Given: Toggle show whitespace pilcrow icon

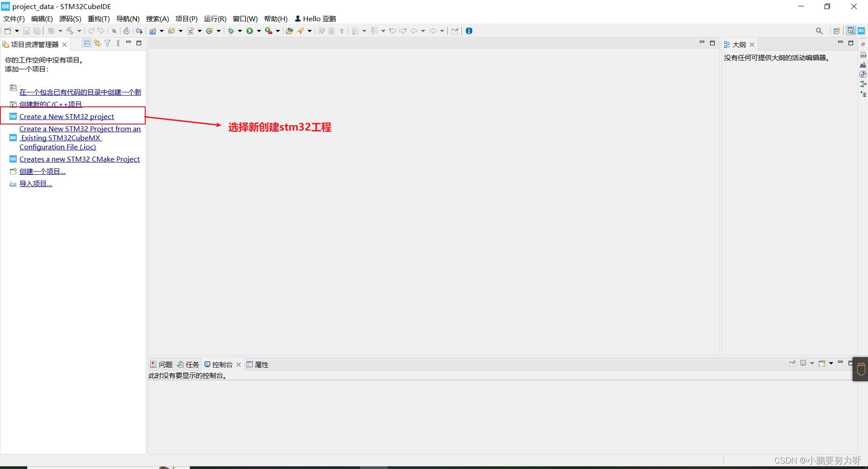Looking at the screenshot, I should pos(342,31).
